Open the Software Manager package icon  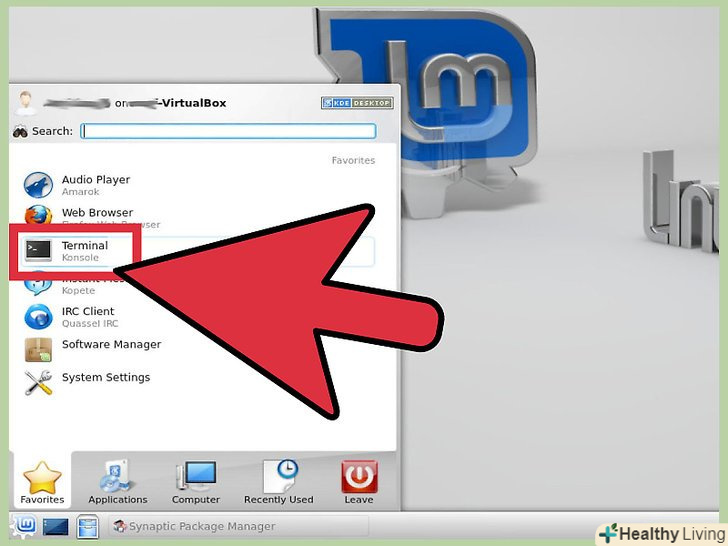(x=38, y=350)
